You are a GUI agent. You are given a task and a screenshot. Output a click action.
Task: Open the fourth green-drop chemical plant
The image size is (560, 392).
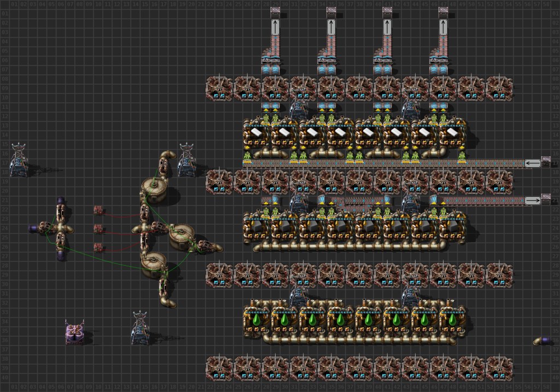click(341, 320)
